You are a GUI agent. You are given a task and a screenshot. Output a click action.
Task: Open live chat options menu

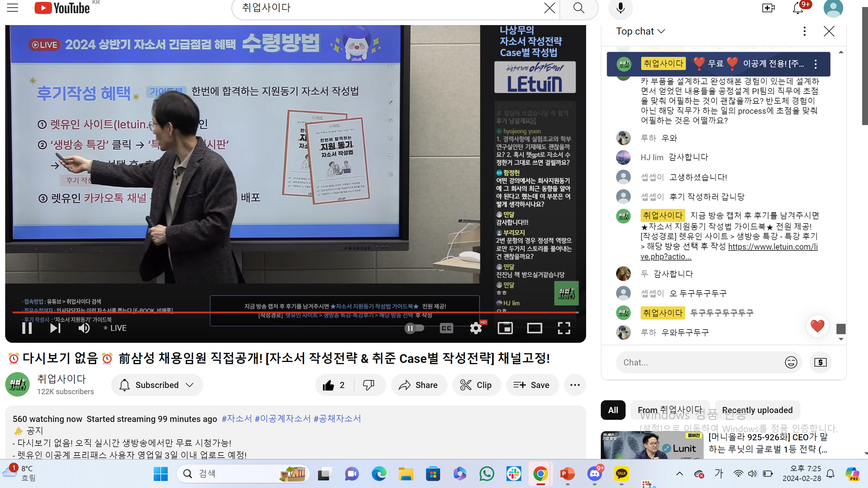804,31
